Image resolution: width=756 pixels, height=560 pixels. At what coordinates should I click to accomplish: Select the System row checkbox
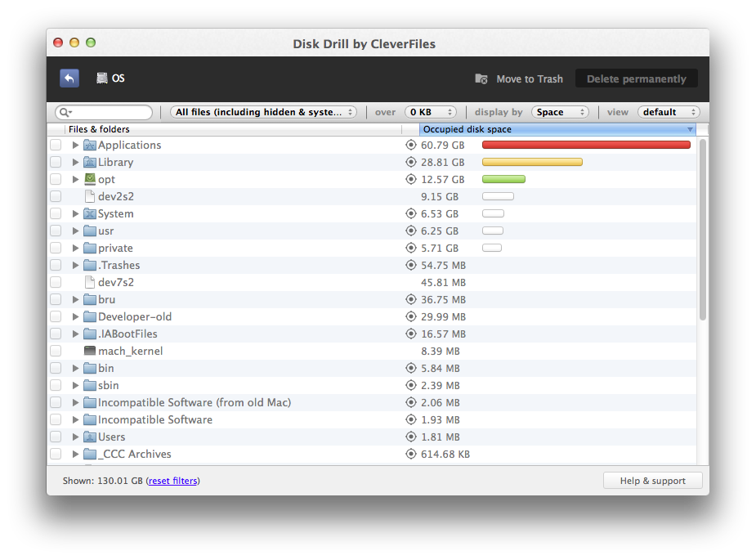[x=56, y=213]
